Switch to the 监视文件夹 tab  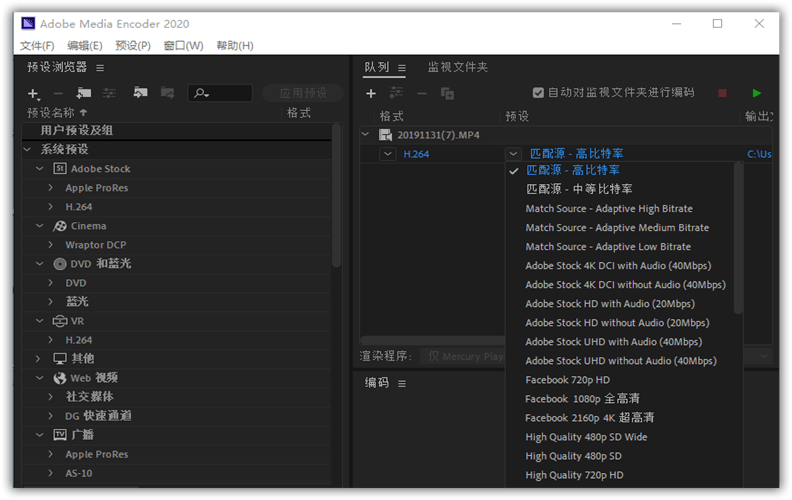[458, 67]
